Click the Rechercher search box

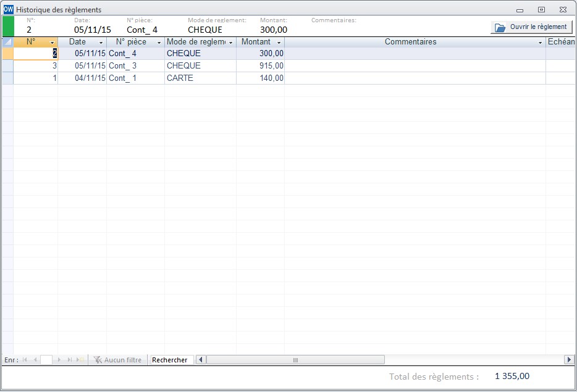click(172, 360)
